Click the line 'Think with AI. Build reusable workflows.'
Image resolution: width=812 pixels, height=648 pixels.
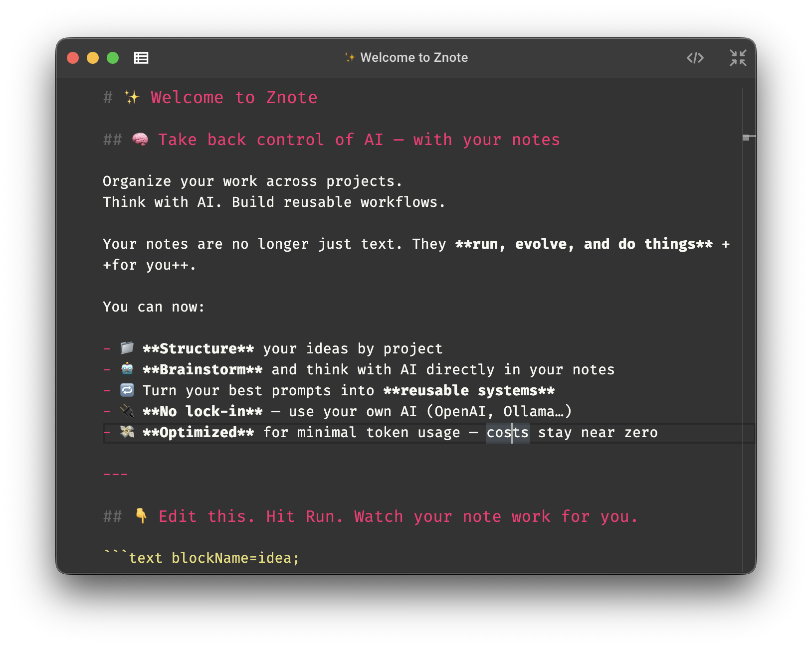click(274, 202)
